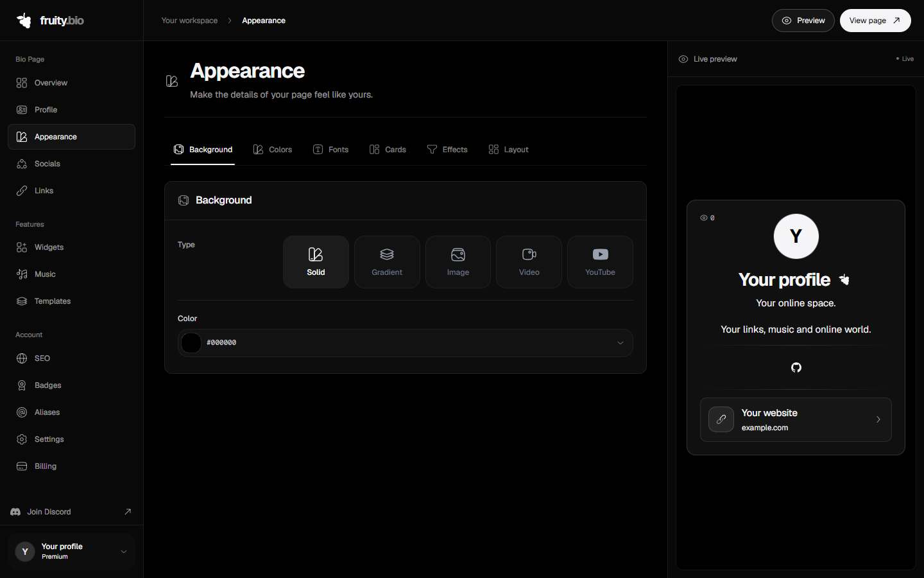924x578 pixels.
Task: Click the Join Discord link
Action: 71,512
